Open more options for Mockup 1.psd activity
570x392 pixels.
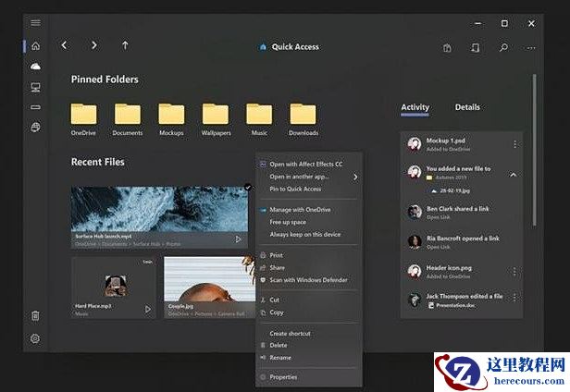coord(515,144)
